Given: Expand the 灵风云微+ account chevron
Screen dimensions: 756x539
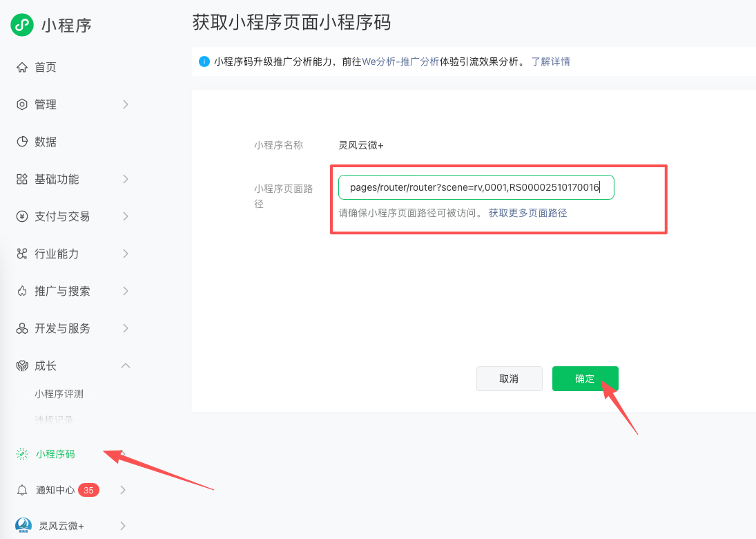Looking at the screenshot, I should pos(123,525).
